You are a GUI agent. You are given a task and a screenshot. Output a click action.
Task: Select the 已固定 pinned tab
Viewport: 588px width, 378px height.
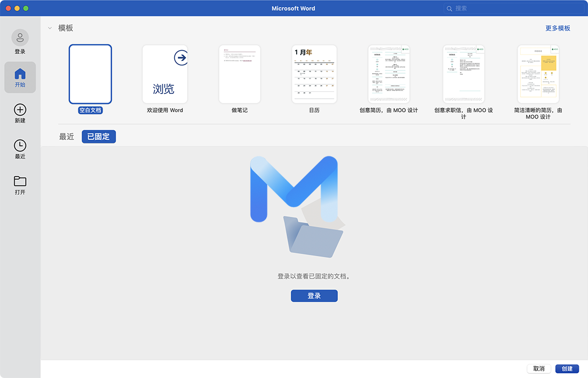tap(99, 137)
